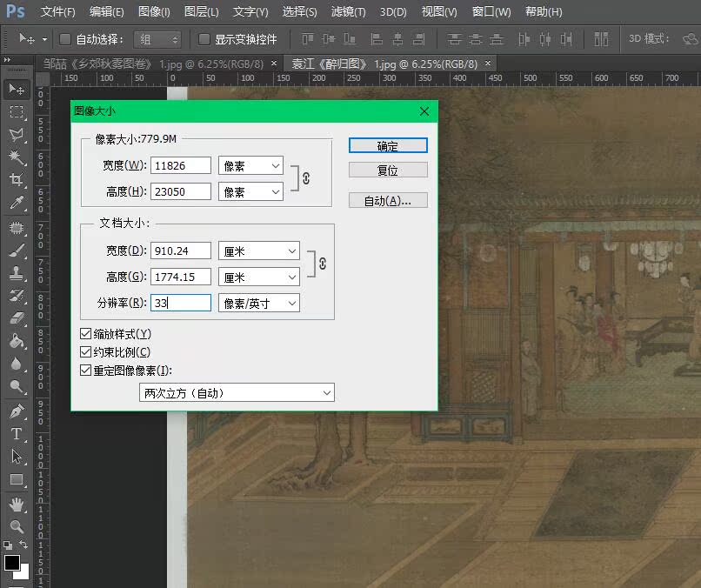This screenshot has width=701, height=588.
Task: Click the white background color swatch
Action: coord(23,573)
